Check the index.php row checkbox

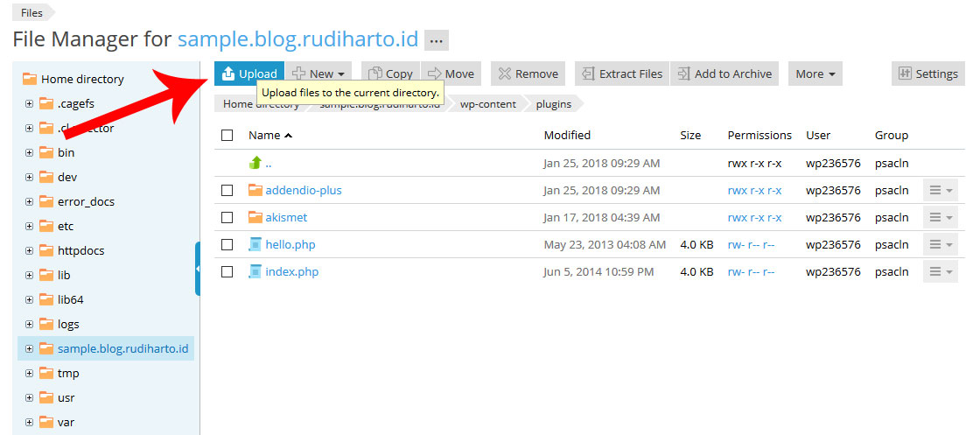[x=227, y=272]
